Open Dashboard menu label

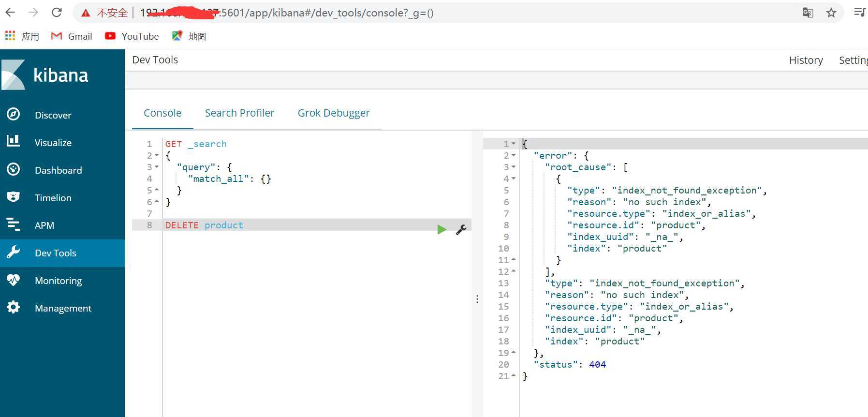coord(58,170)
